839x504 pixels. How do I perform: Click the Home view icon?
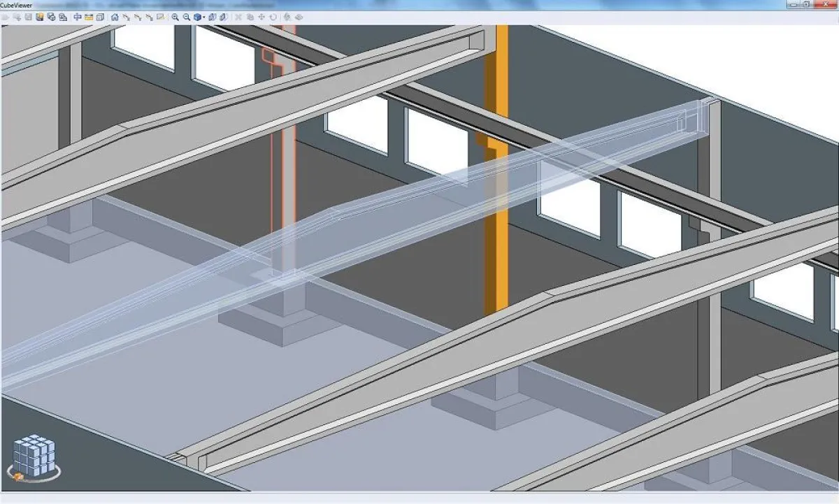114,17
